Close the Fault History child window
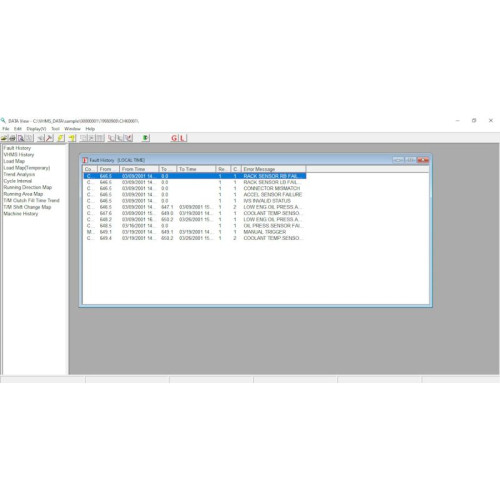Viewport: 500px width, 500px height. click(423, 160)
